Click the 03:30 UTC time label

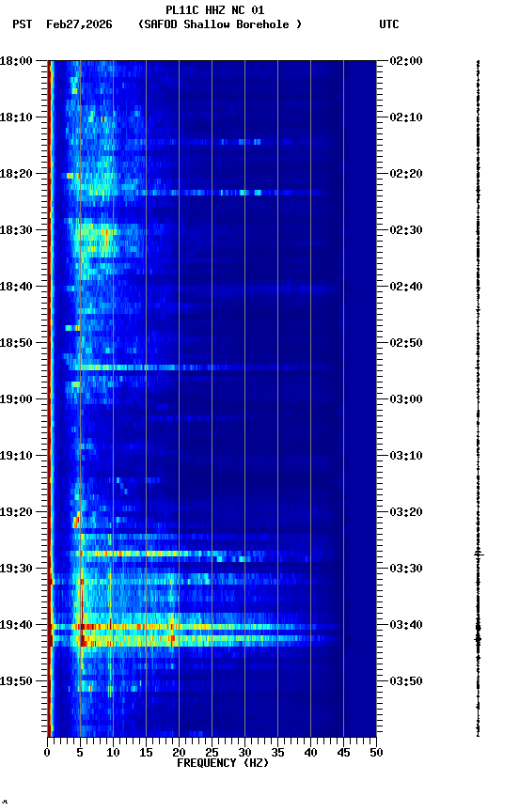pos(406,569)
